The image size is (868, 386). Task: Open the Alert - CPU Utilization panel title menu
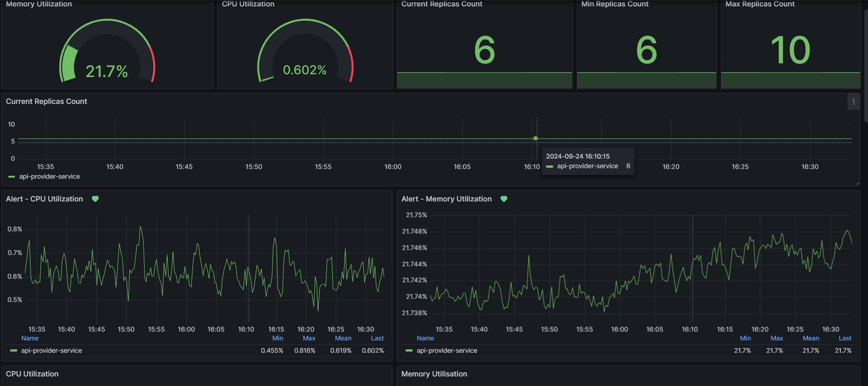[44, 199]
